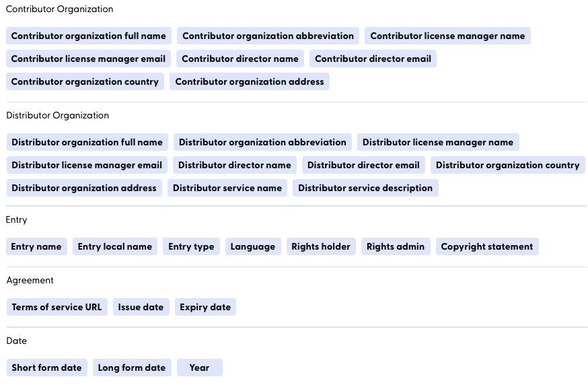This screenshot has width=588, height=389.
Task: Insert Terms of service URL tag
Action: click(57, 307)
